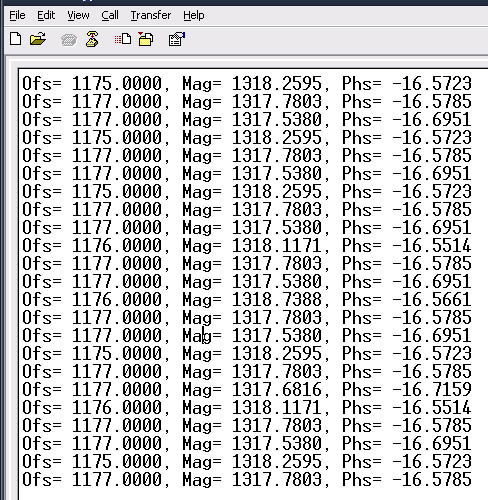Click the magnitude value 1318.7388
The image size is (488, 500).
[x=277, y=299]
